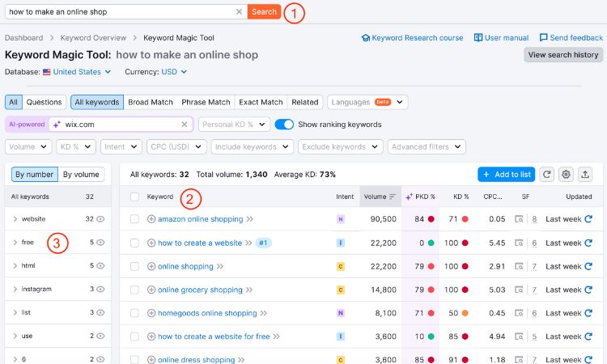This screenshot has width=607, height=364.
Task: Open the Languages beta dropdown
Action: tap(367, 102)
